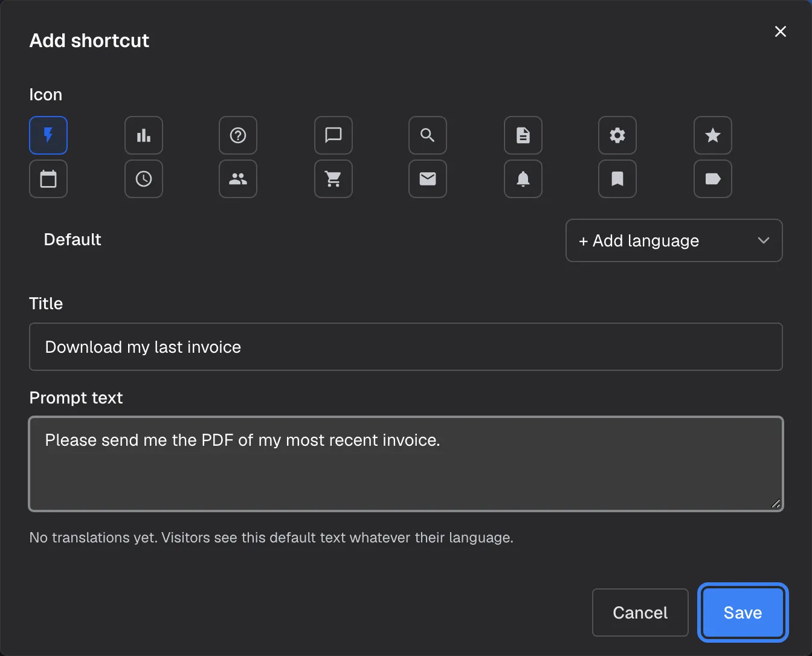This screenshot has width=812, height=656.
Task: Cancel adding the shortcut
Action: click(640, 613)
